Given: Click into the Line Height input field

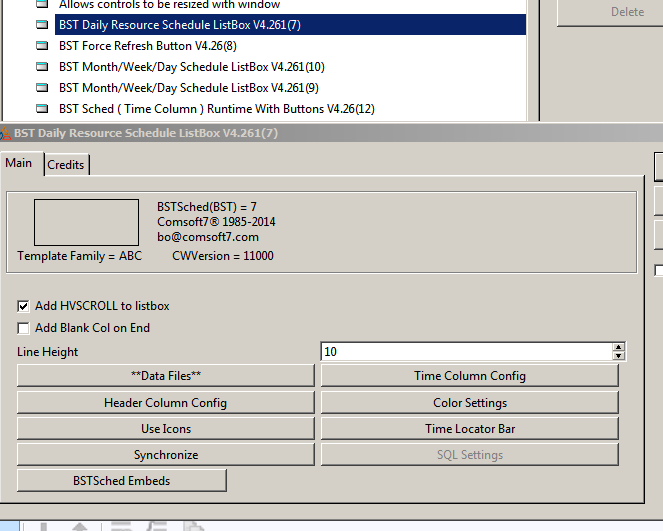Looking at the screenshot, I should click(x=465, y=352).
